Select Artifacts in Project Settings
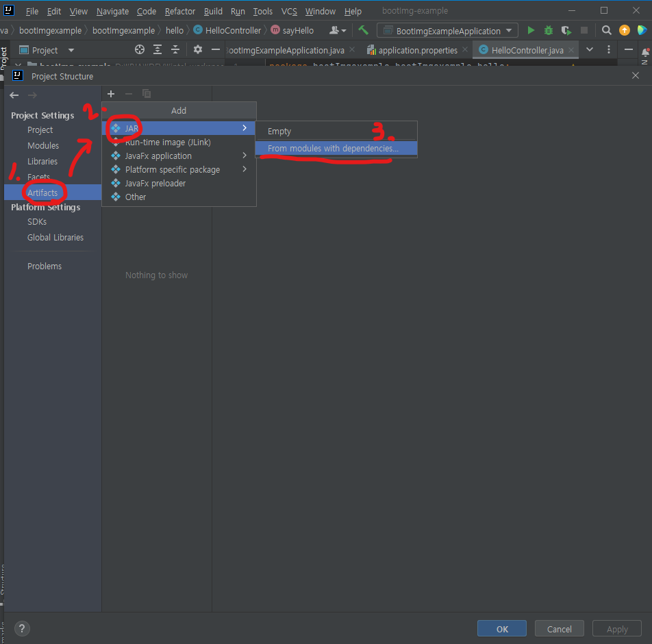Image resolution: width=652 pixels, height=644 pixels. pyautogui.click(x=53, y=193)
